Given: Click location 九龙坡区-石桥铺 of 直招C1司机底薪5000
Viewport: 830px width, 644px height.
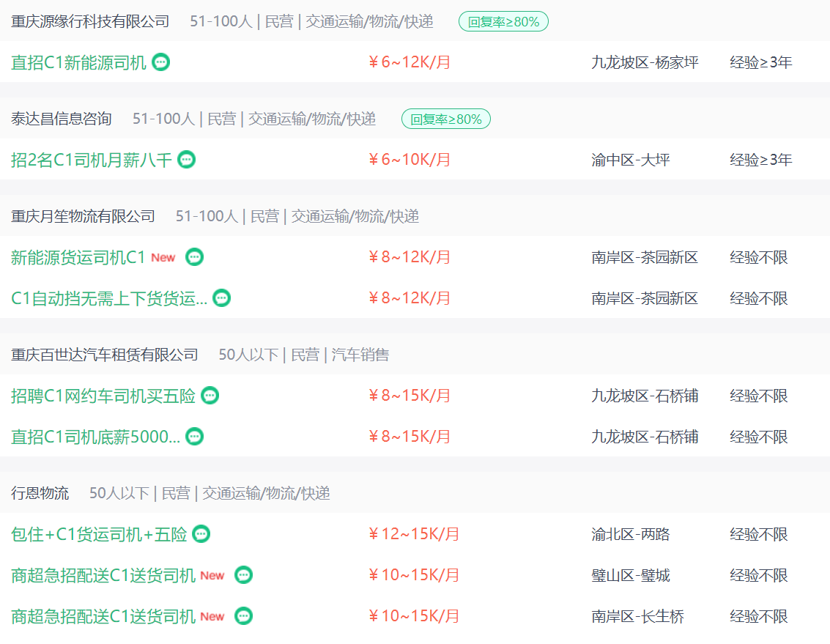Looking at the screenshot, I should [x=645, y=437].
